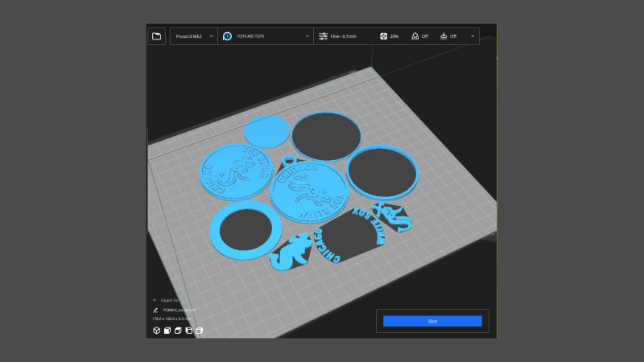Click the infill 20% icon
The image size is (644, 362).
383,36
